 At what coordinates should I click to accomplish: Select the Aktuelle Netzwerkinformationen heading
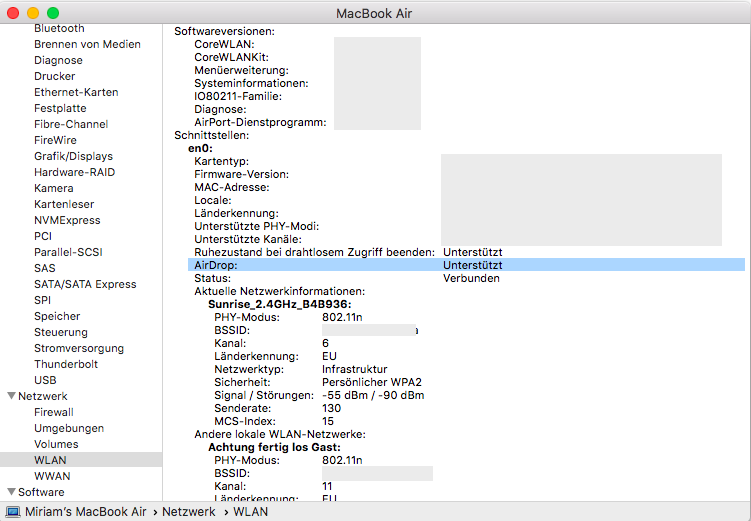click(279, 291)
